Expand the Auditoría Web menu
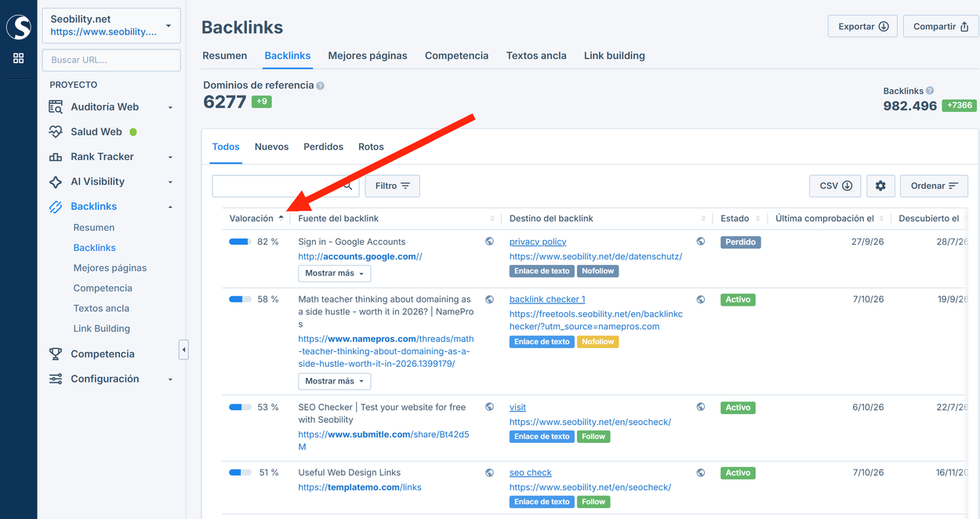 (170, 107)
